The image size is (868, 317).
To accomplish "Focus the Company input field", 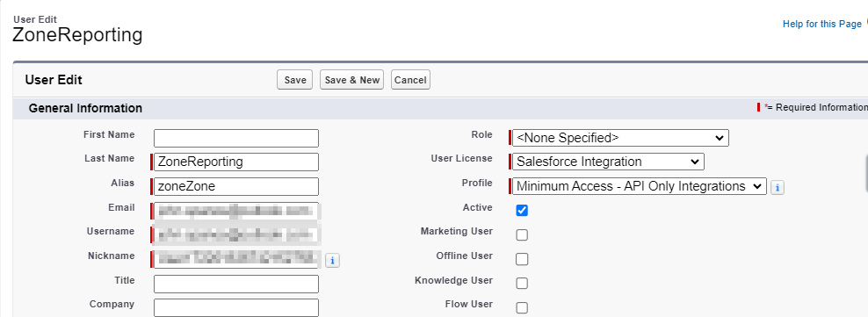I will point(236,307).
